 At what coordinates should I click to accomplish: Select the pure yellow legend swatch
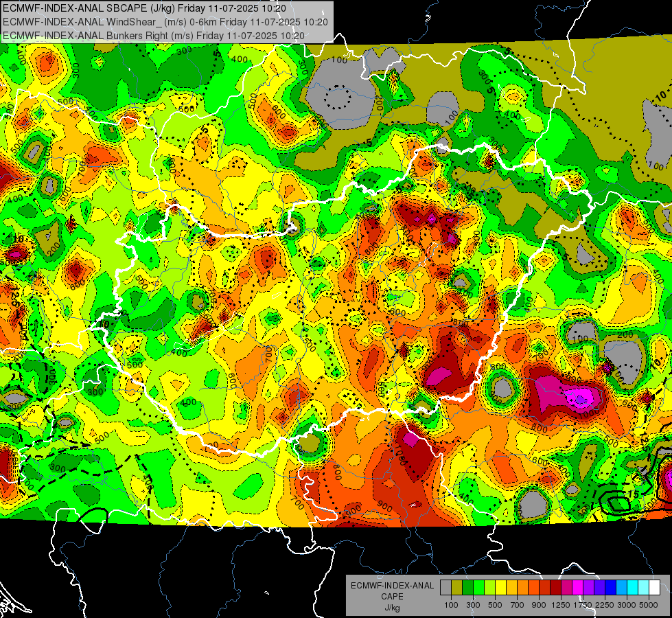coord(500,587)
